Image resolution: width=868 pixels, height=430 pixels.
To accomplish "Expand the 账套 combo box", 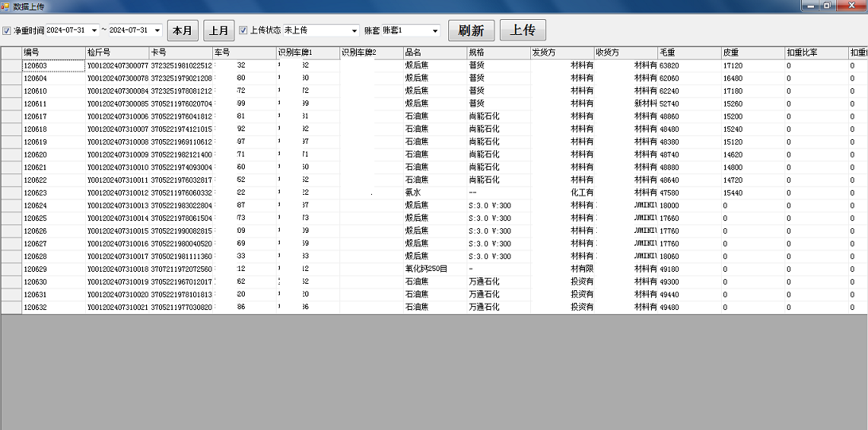I will (435, 31).
